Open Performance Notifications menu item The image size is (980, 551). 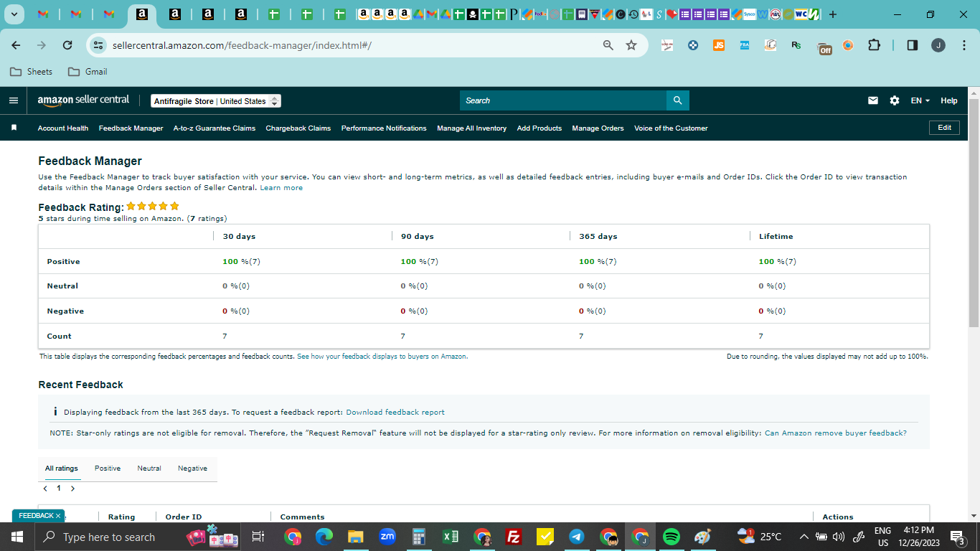tap(384, 128)
